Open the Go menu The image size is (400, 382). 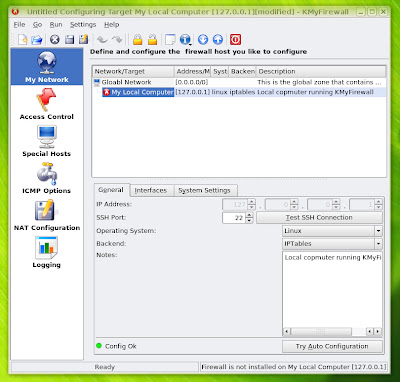click(37, 25)
